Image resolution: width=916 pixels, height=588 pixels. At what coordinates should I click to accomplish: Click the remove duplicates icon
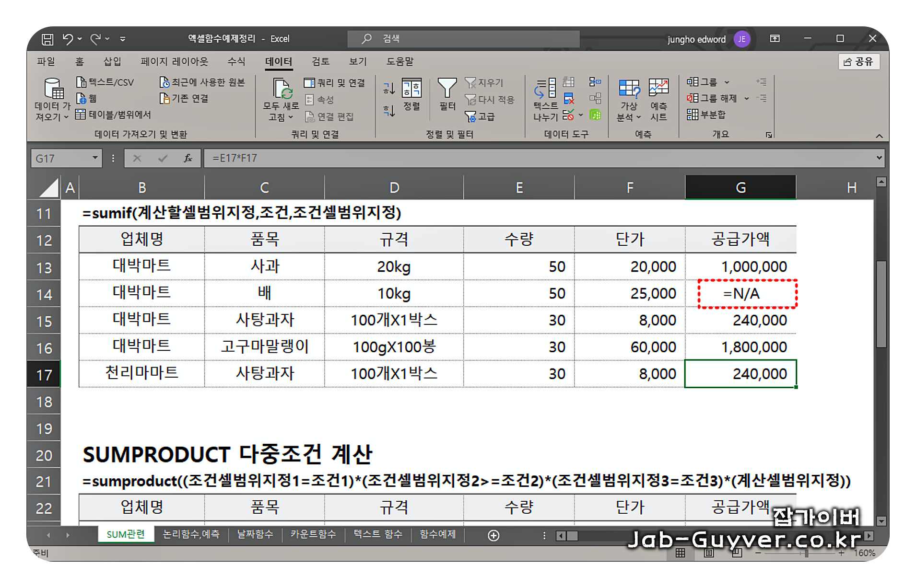point(569,99)
